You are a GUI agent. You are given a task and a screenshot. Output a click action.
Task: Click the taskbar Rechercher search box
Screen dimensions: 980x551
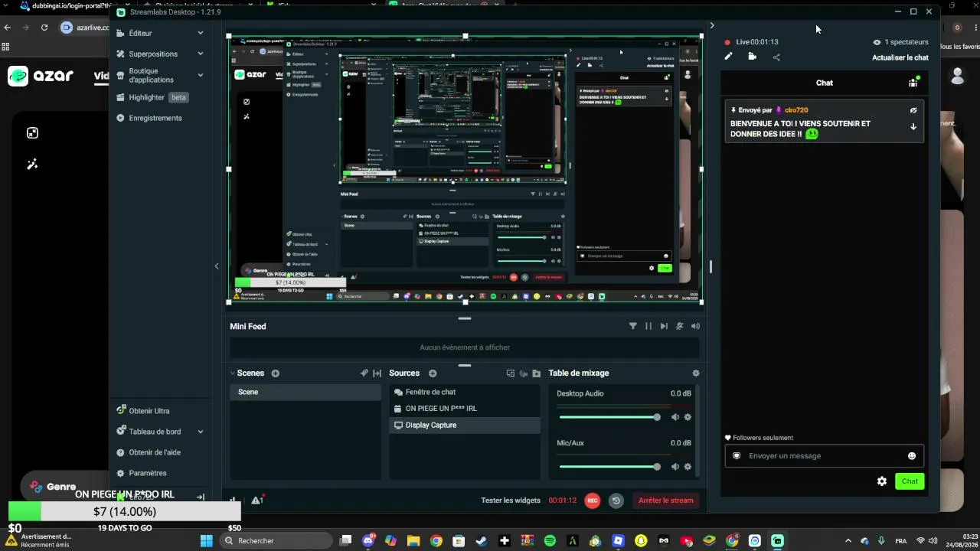pos(276,541)
